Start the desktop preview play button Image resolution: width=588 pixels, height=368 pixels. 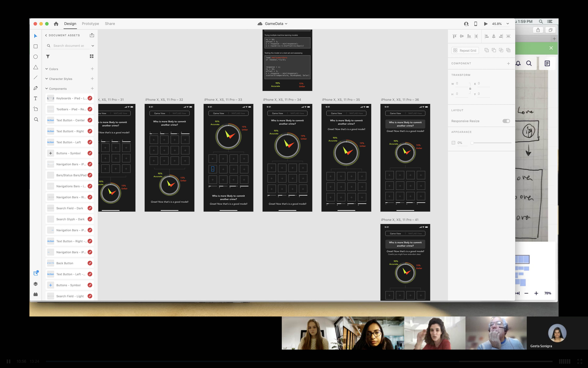click(x=485, y=24)
